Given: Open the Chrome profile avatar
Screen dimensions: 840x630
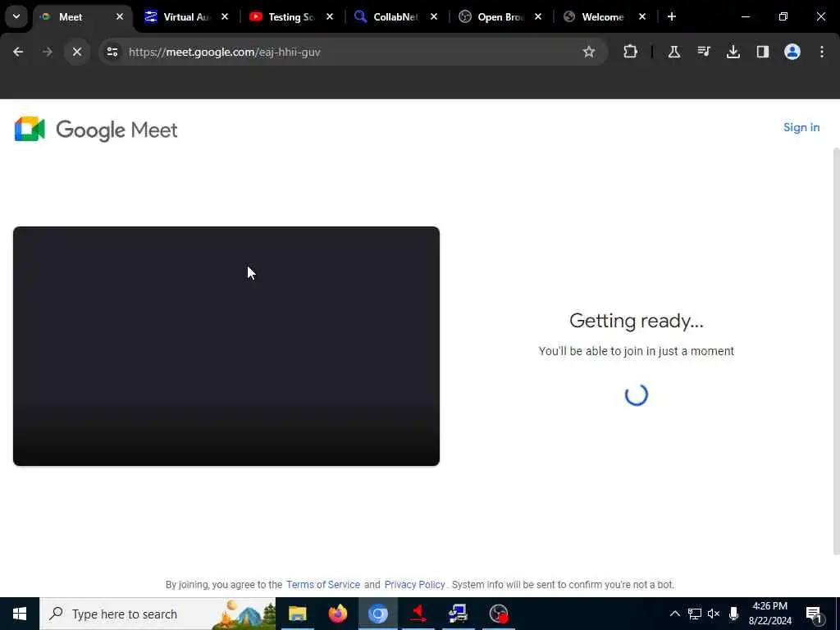Looking at the screenshot, I should (792, 52).
